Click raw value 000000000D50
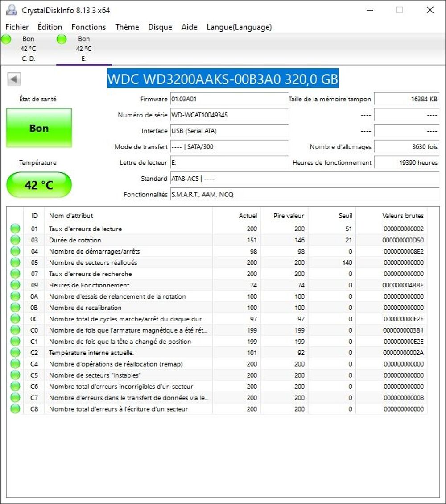The height and width of the screenshot is (504, 446). click(x=403, y=240)
